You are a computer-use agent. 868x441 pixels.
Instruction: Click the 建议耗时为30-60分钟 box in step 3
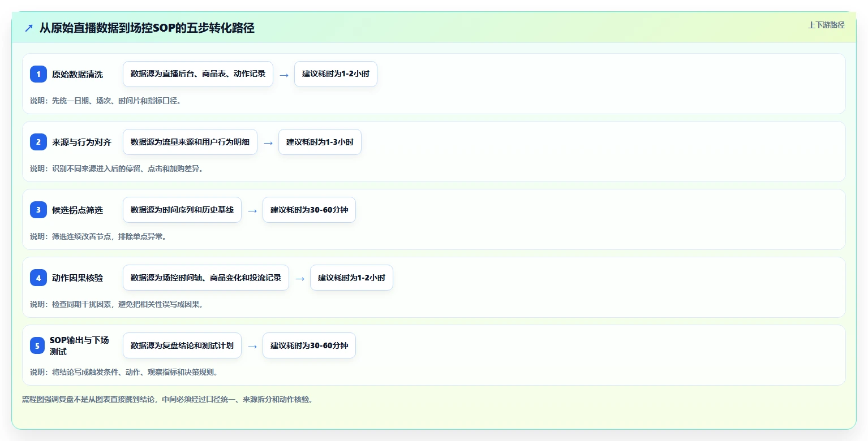point(309,210)
